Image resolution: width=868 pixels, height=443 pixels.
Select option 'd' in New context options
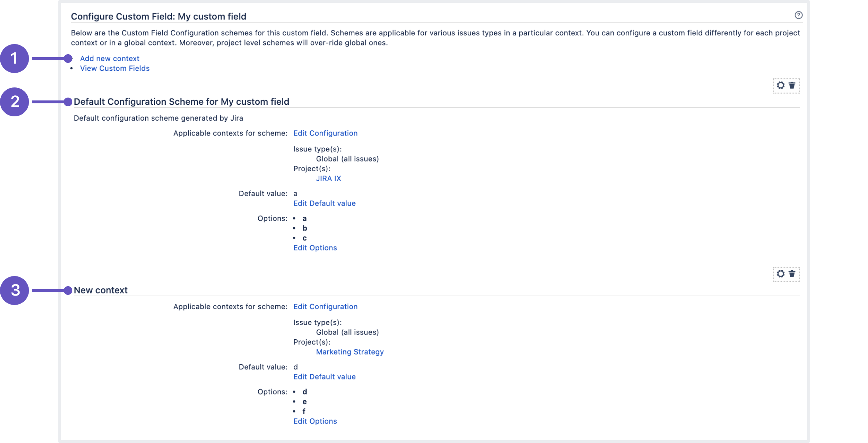305,392
